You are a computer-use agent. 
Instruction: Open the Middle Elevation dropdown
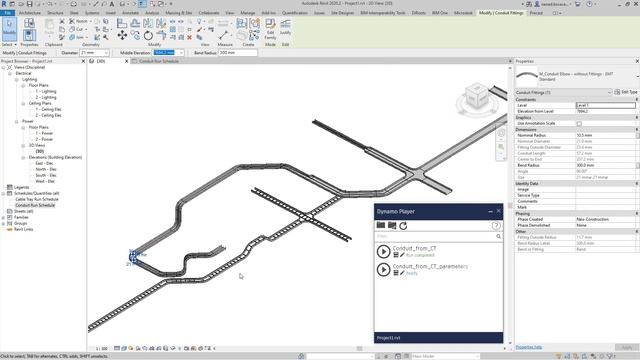(181, 53)
